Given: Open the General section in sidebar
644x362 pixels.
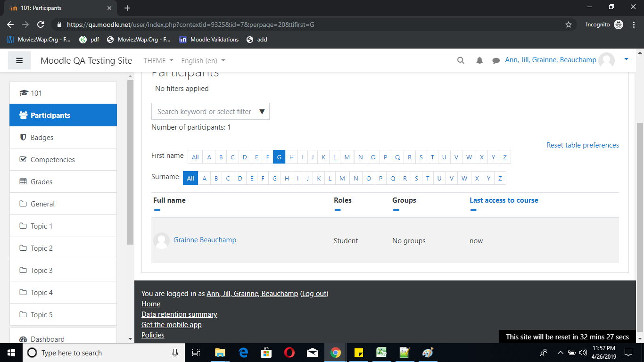Looking at the screenshot, I should 63,204.
